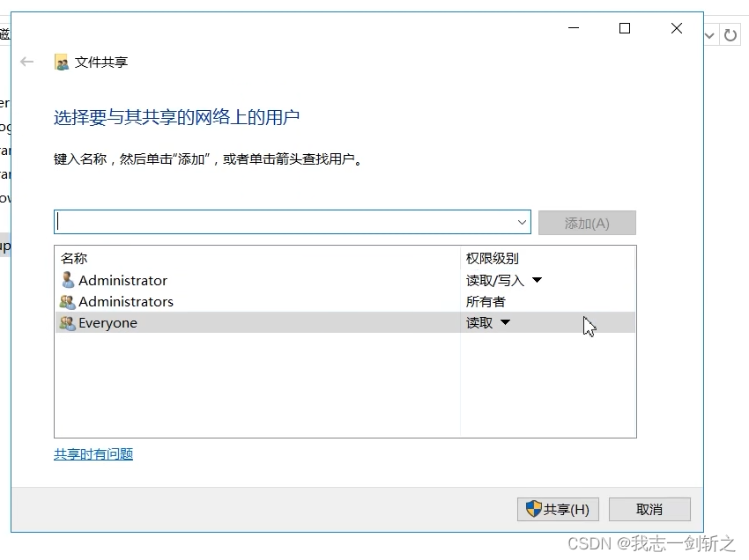This screenshot has height=560, width=749.
Task: Select the Administrators row name
Action: tap(126, 302)
